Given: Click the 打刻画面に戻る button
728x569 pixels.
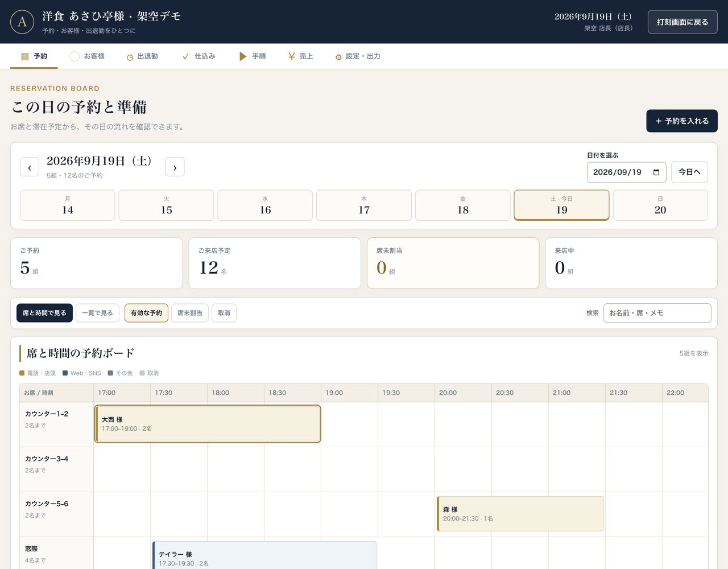Looking at the screenshot, I should pyautogui.click(x=682, y=22).
